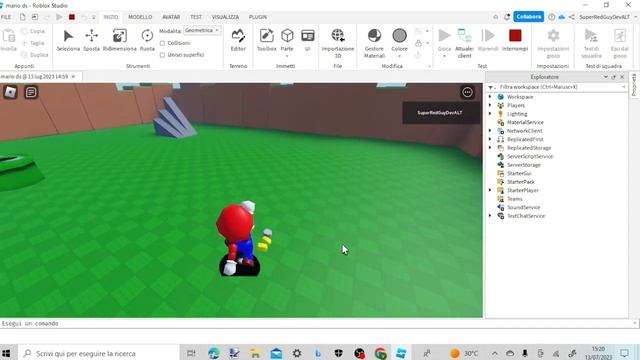Switch to the INIZIO ribbon tab
The image size is (640, 360).
tap(111, 17)
